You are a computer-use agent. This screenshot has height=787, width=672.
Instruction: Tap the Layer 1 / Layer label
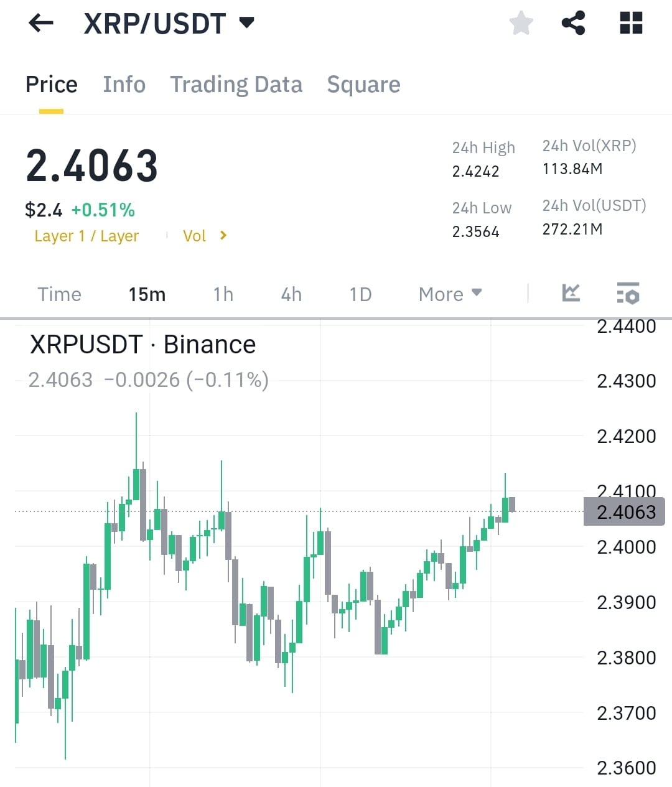[x=86, y=236]
